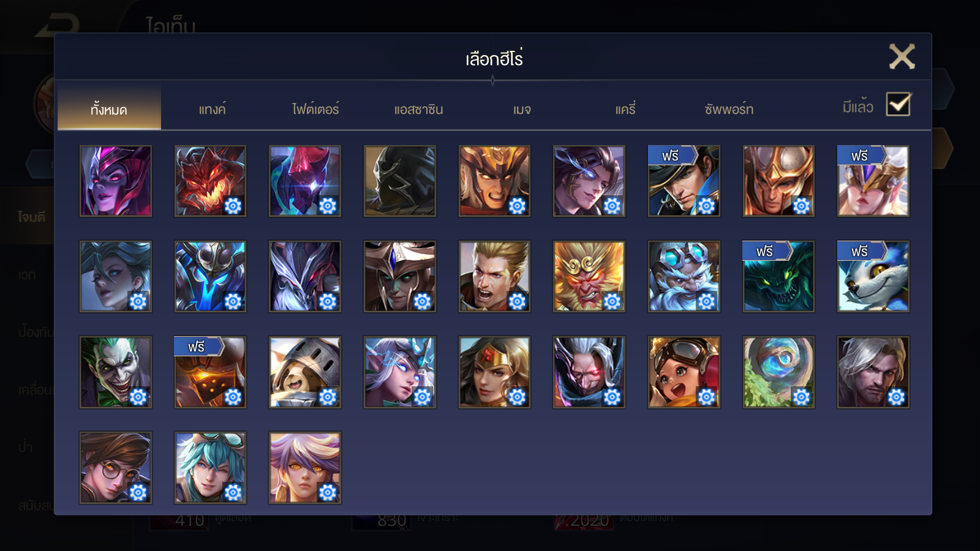Select the blue-furred fox hero marked ฟรี

(873, 276)
